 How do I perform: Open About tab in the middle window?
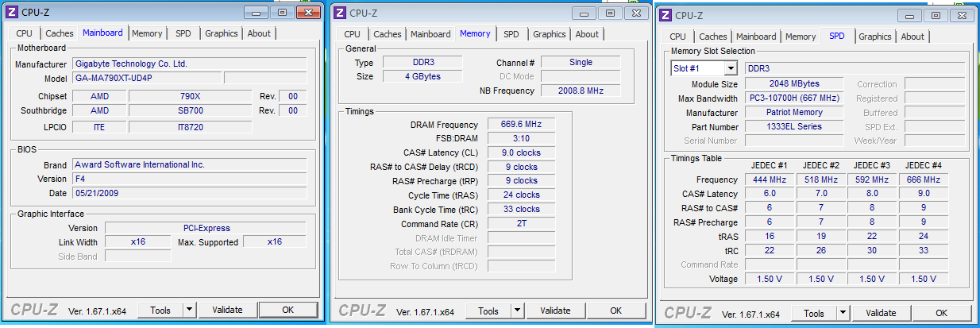tap(587, 34)
